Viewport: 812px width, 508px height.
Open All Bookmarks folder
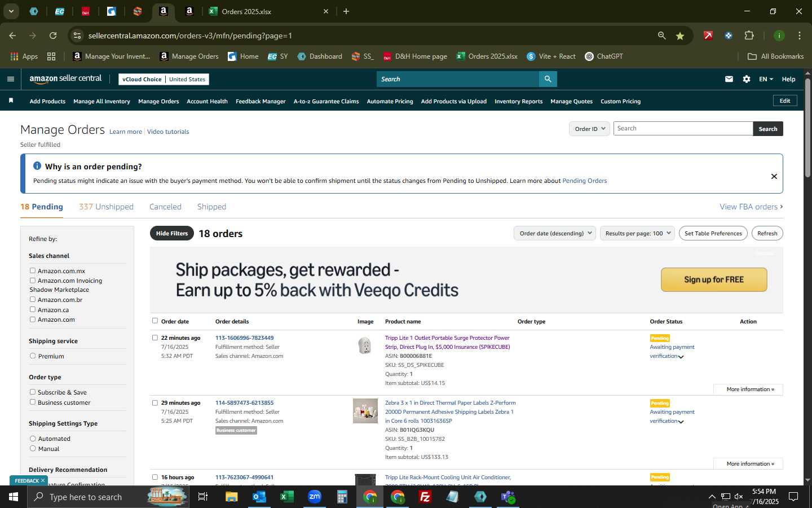(x=775, y=56)
